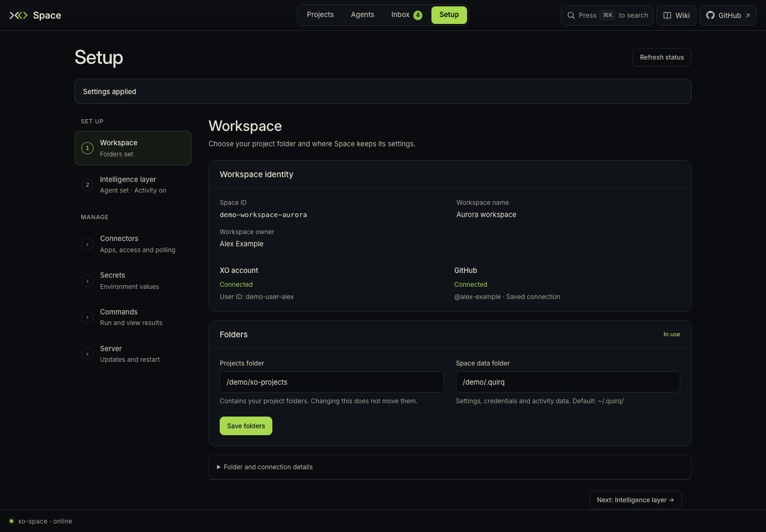
Task: Click the Refresh status button
Action: [662, 57]
